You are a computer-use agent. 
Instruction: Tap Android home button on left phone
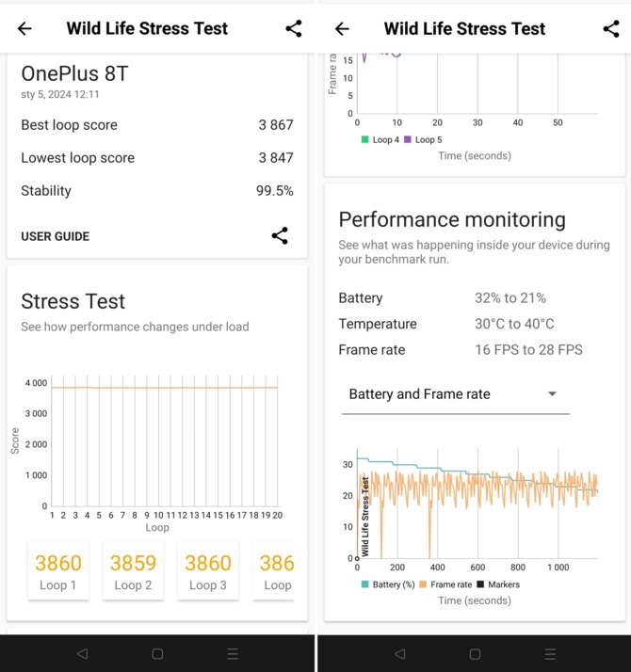click(x=157, y=653)
